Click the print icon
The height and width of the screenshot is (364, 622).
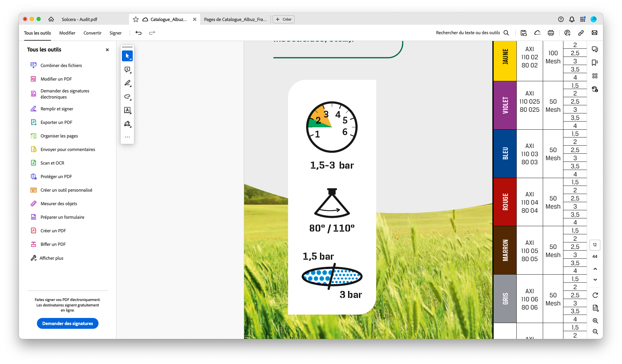tap(551, 33)
